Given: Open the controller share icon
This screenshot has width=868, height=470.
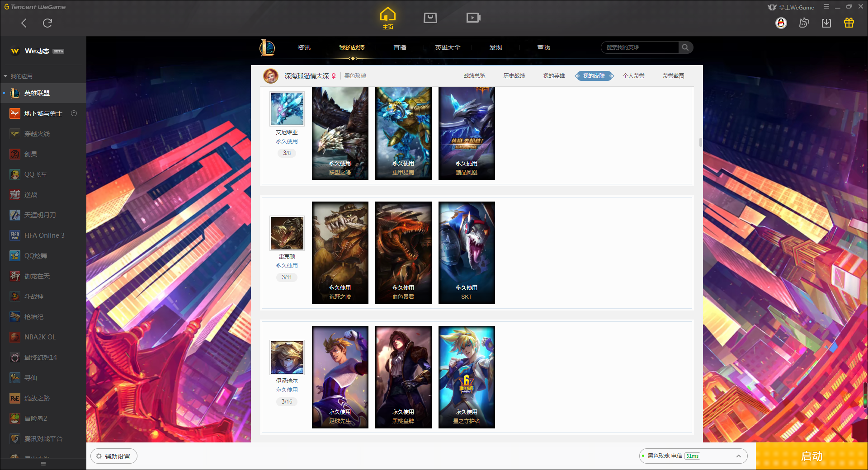Looking at the screenshot, I should (804, 23).
